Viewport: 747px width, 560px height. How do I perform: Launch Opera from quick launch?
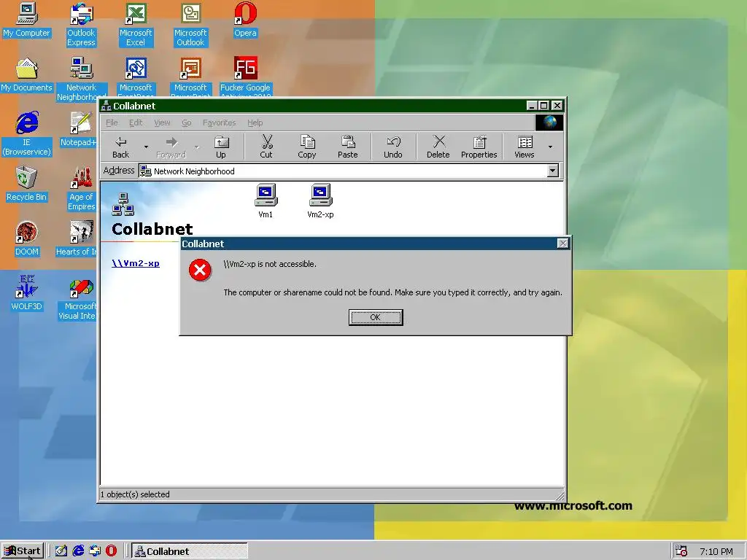pos(111,551)
